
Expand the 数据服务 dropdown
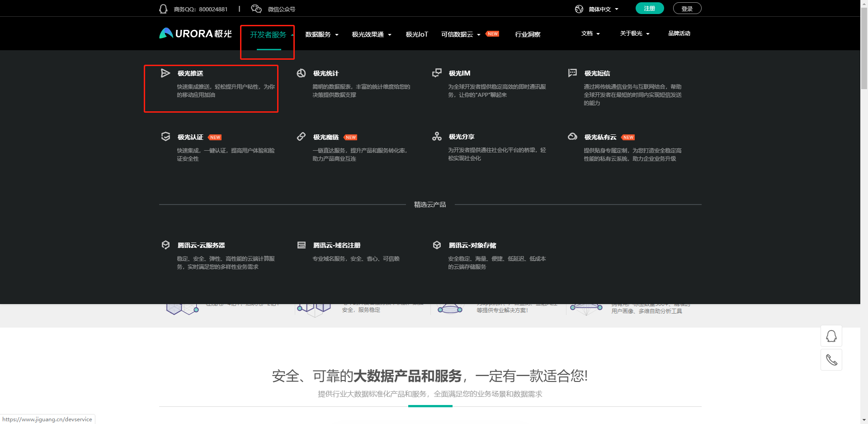(x=322, y=34)
